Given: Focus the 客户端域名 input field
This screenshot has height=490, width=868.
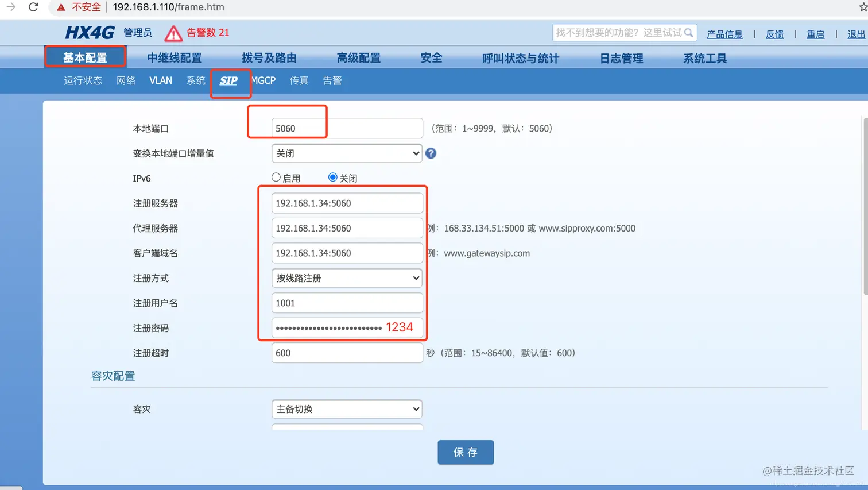Looking at the screenshot, I should click(347, 253).
